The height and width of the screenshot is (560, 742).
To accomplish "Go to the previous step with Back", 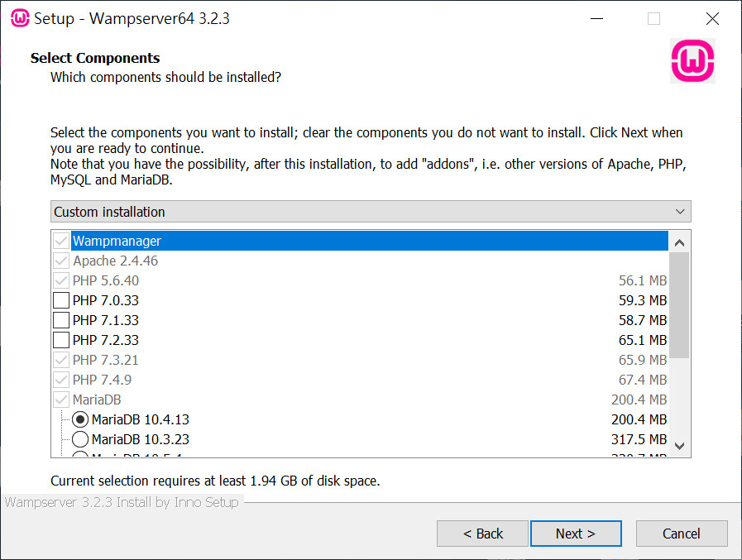I will pos(482,534).
